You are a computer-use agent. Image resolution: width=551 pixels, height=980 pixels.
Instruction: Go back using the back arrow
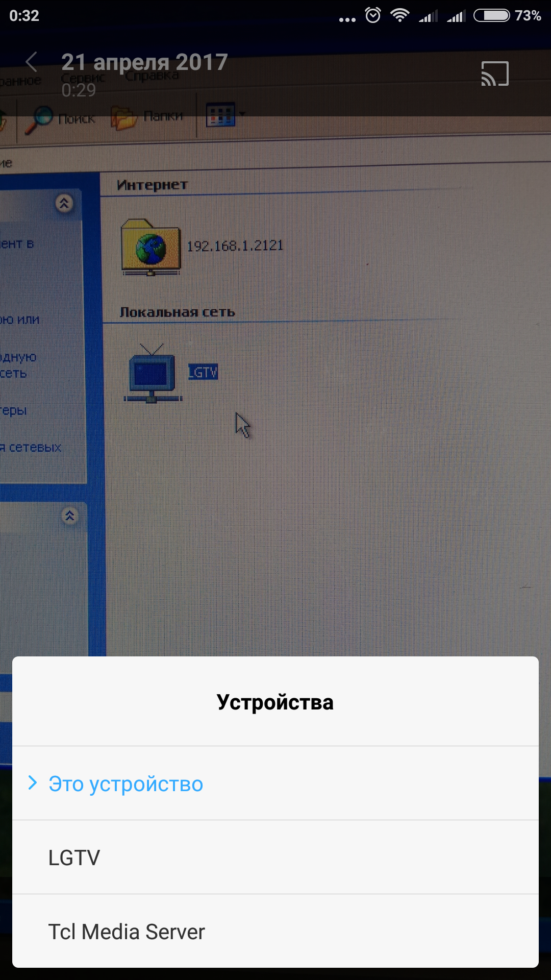point(32,62)
